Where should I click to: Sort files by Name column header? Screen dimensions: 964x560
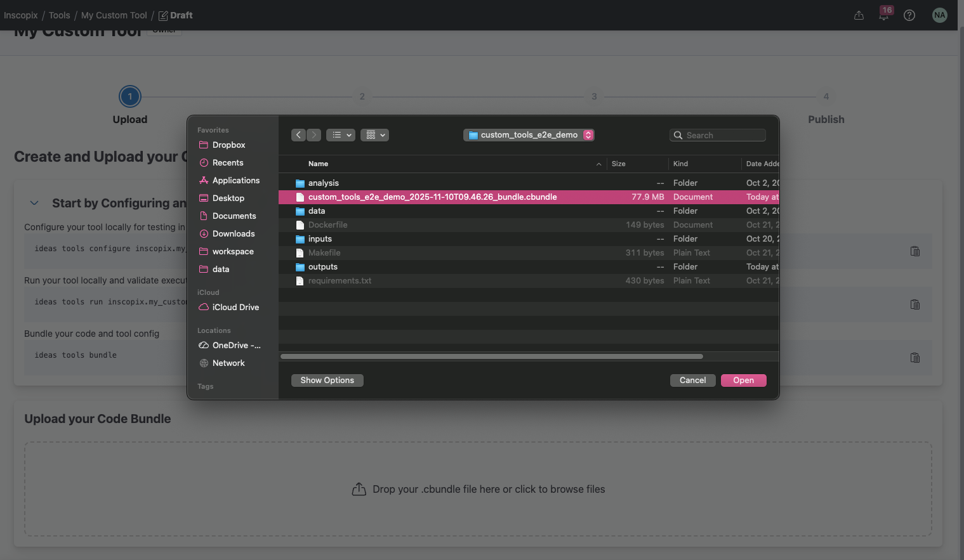[319, 164]
